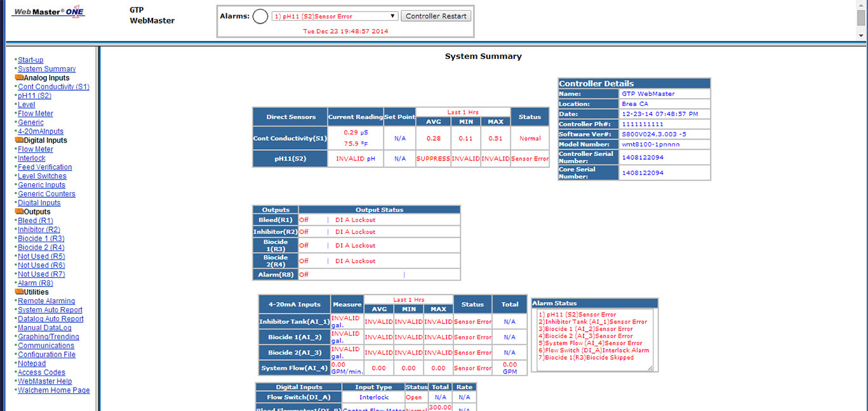Viewport: 868px width, 411px height.
Task: Click the alarm status circle indicator
Action: point(260,16)
